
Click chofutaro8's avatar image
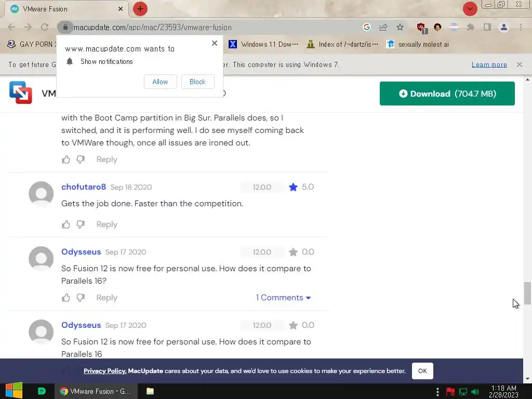point(41,194)
